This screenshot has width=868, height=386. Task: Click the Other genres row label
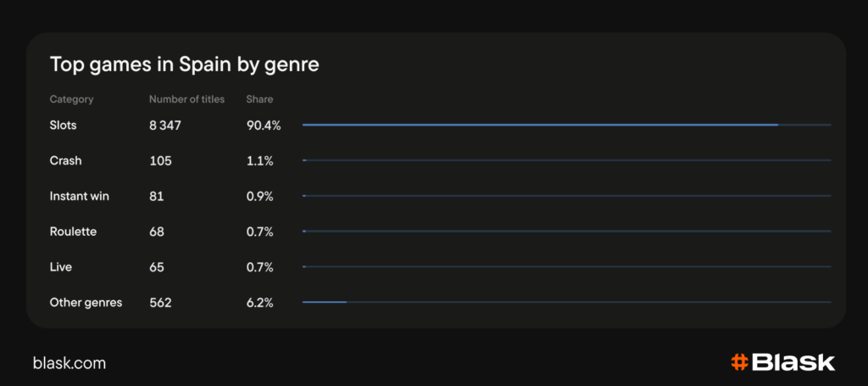pos(86,302)
